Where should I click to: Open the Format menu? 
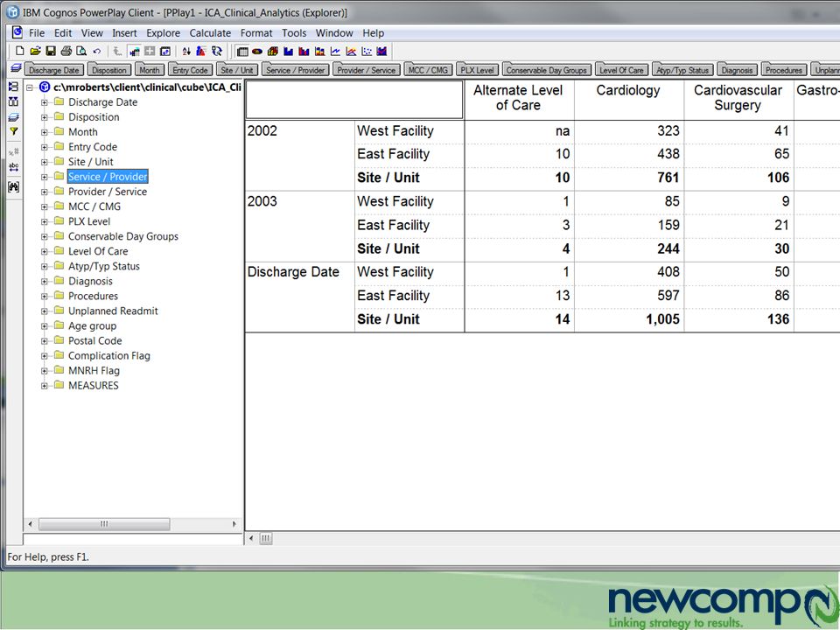coord(256,33)
